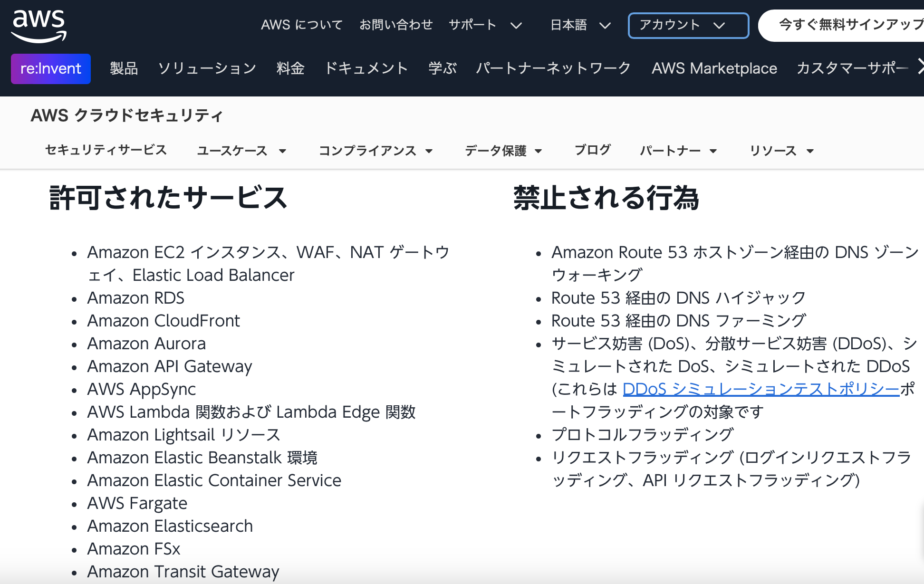
Task: Open AWS Marketplace menu item
Action: tap(714, 68)
